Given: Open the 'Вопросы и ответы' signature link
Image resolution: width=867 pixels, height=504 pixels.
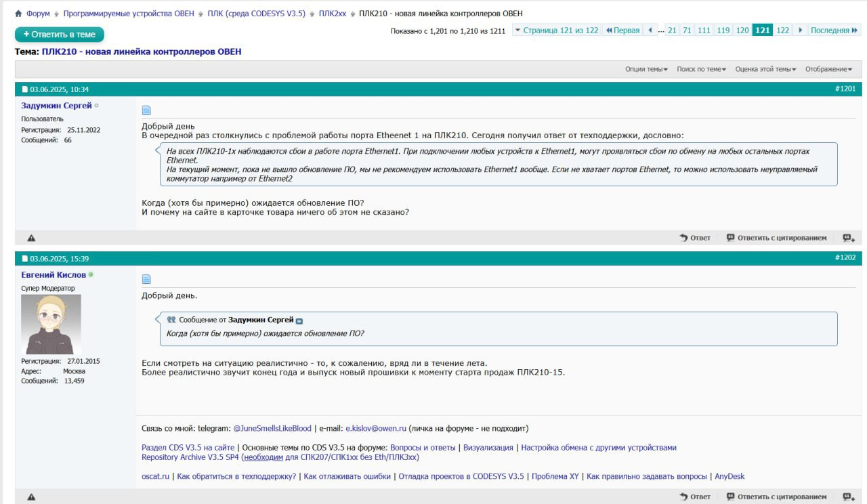Looking at the screenshot, I should click(423, 448).
